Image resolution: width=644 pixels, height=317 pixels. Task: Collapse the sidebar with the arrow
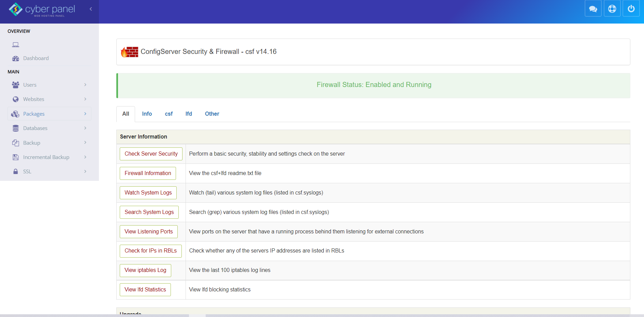tap(91, 9)
